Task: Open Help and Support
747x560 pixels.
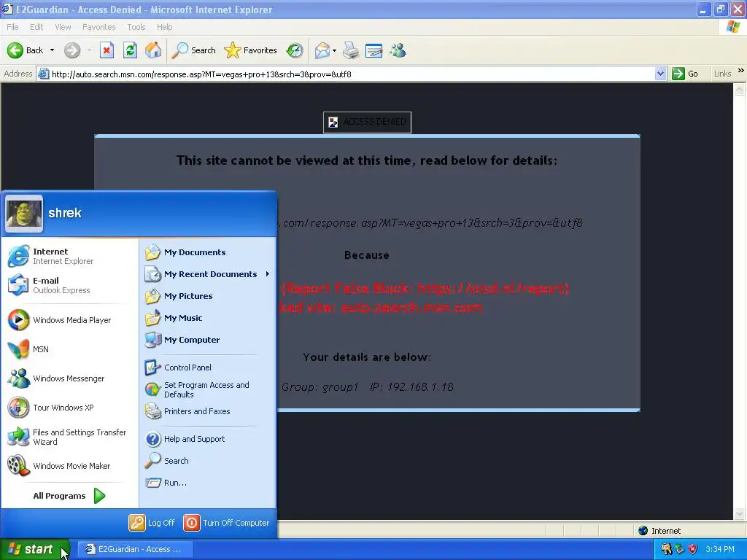Action: click(208, 439)
